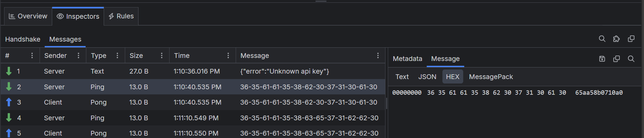The image size is (644, 138).
Task: Click the blue up arrow on row 3
Action: coord(9,102)
